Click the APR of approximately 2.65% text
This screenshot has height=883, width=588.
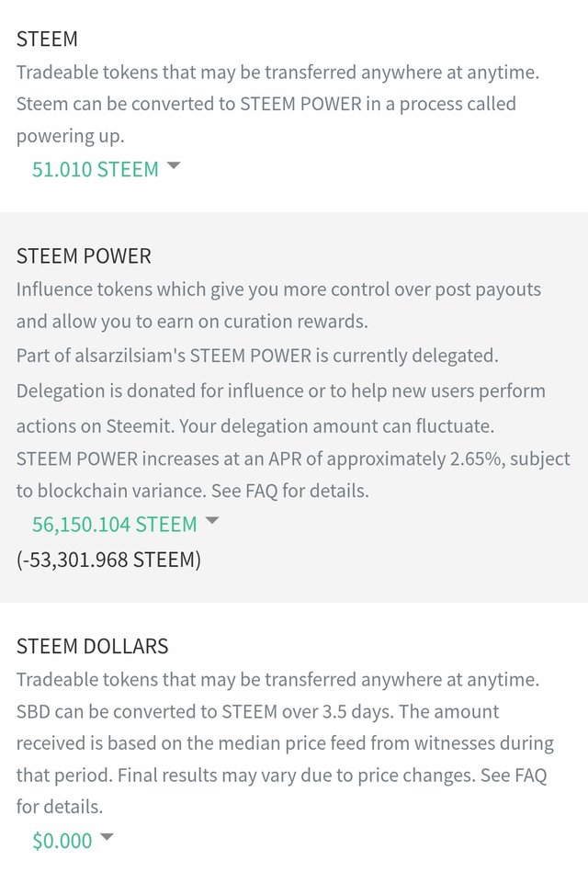pyautogui.click(x=459, y=458)
